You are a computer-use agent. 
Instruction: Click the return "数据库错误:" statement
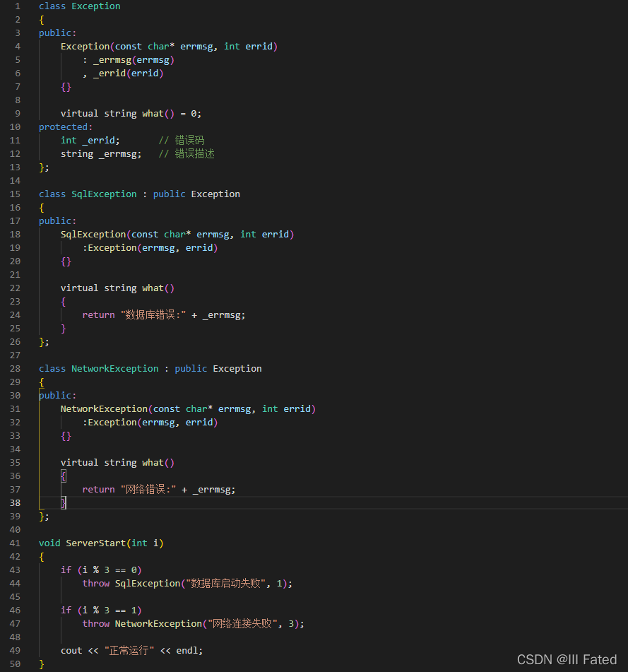coord(164,315)
